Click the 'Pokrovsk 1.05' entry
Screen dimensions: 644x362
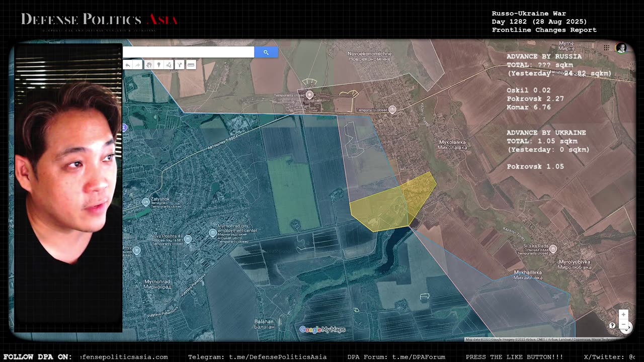535,166
